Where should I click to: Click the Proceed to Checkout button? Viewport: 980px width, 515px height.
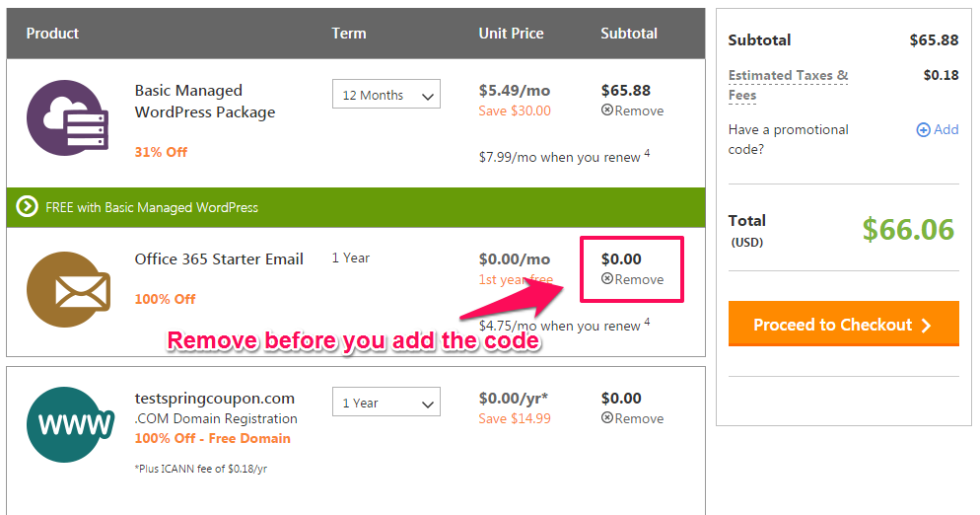pyautogui.click(x=843, y=324)
